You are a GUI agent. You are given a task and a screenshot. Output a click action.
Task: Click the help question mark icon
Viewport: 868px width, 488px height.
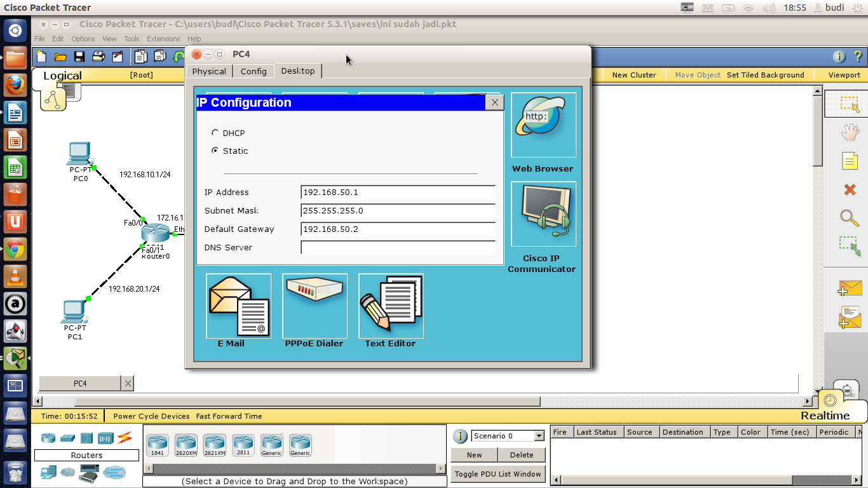coord(858,57)
